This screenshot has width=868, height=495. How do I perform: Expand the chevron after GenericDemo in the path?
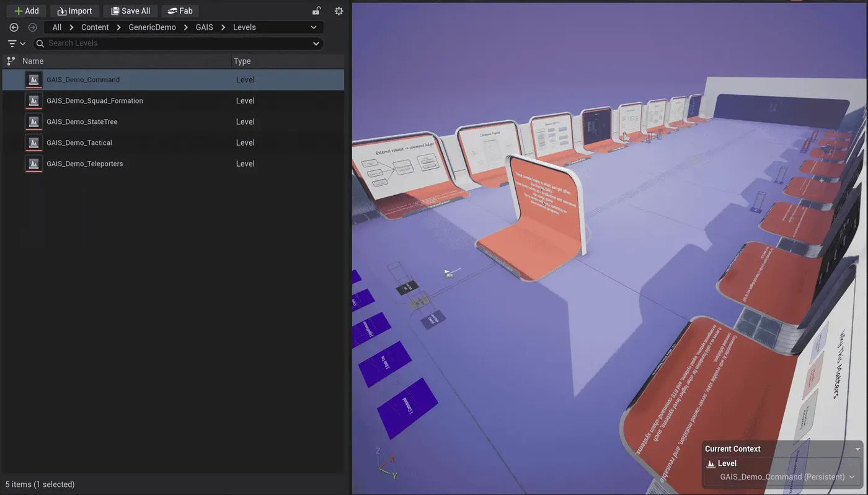pos(185,27)
